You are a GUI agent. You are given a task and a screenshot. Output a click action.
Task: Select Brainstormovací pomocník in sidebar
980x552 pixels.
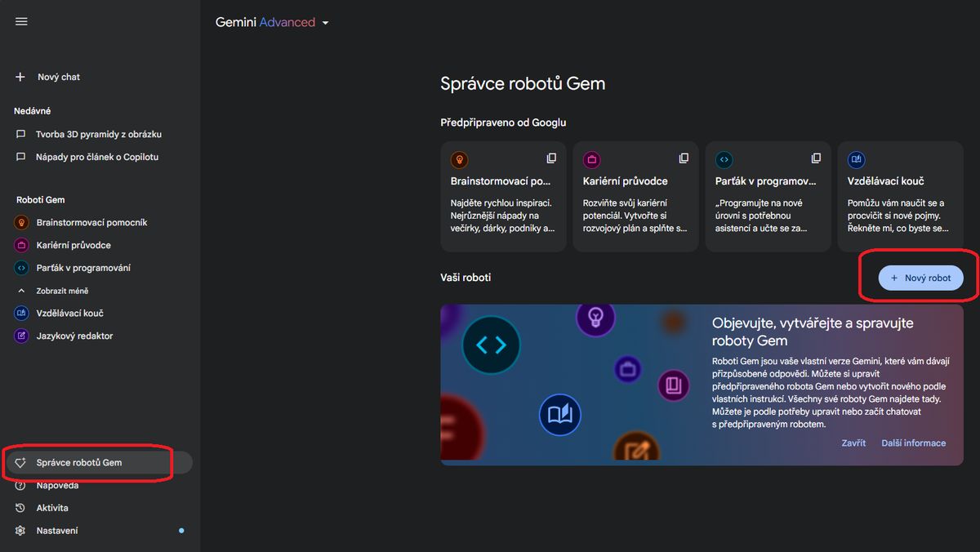[91, 222]
